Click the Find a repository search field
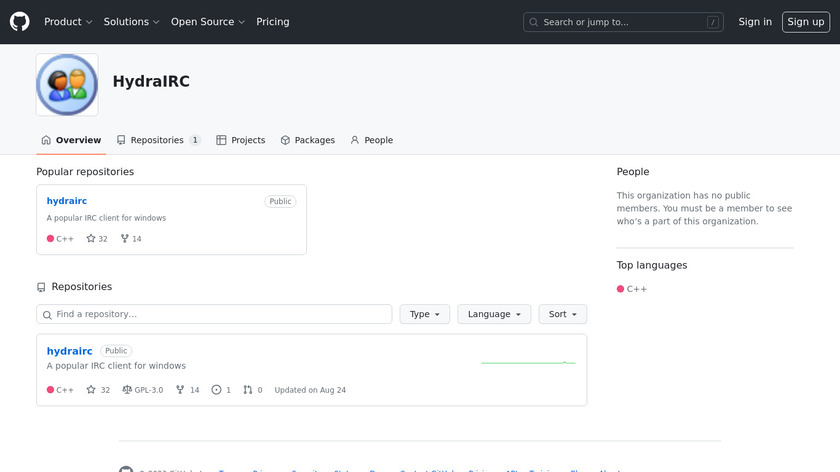840x472 pixels. (214, 314)
